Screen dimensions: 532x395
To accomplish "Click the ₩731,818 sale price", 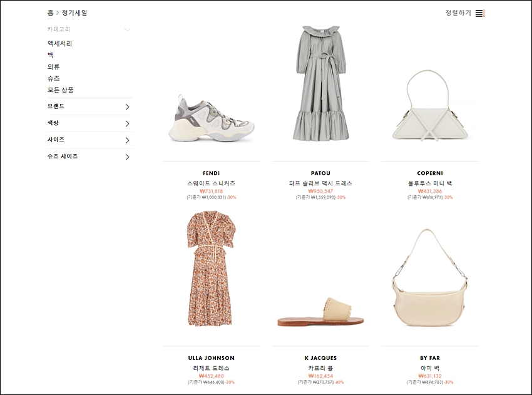I will tap(212, 191).
